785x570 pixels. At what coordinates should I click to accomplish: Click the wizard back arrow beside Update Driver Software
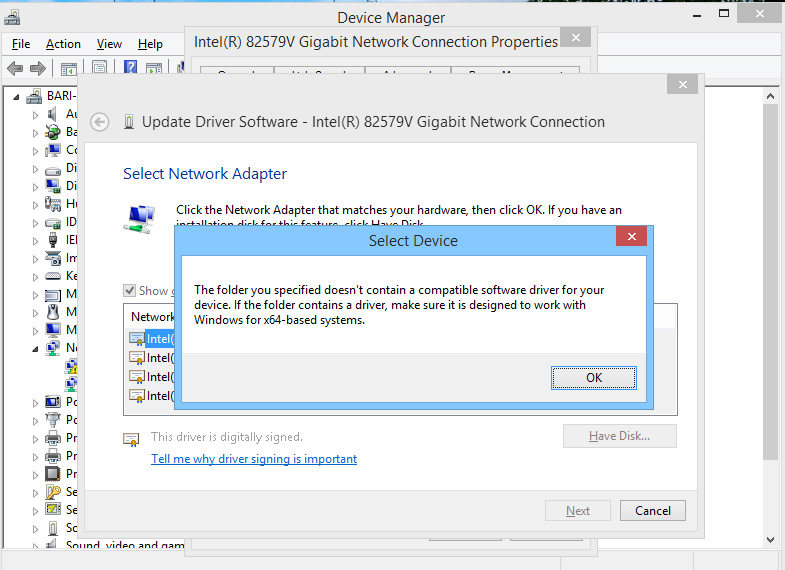100,122
